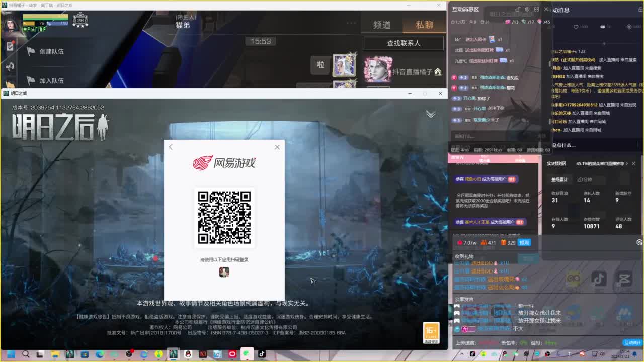Viewport: 644px width, 362px height.
Task: Show hidden icons in the system tray
Action: click(x=461, y=354)
